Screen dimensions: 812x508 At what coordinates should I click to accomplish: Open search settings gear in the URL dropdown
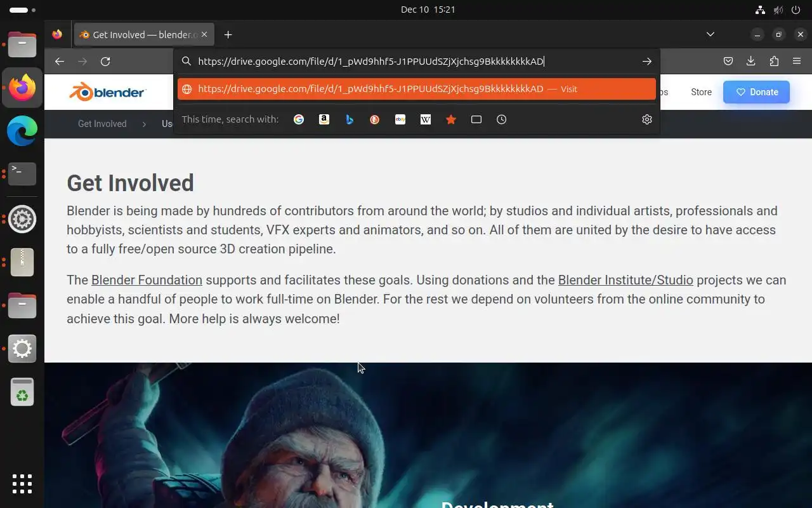click(x=647, y=119)
